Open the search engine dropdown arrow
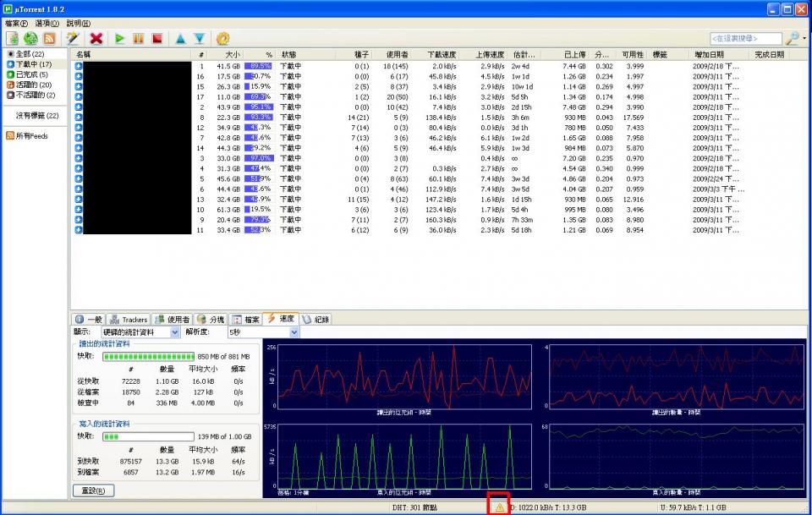This screenshot has width=812, height=515. click(804, 39)
